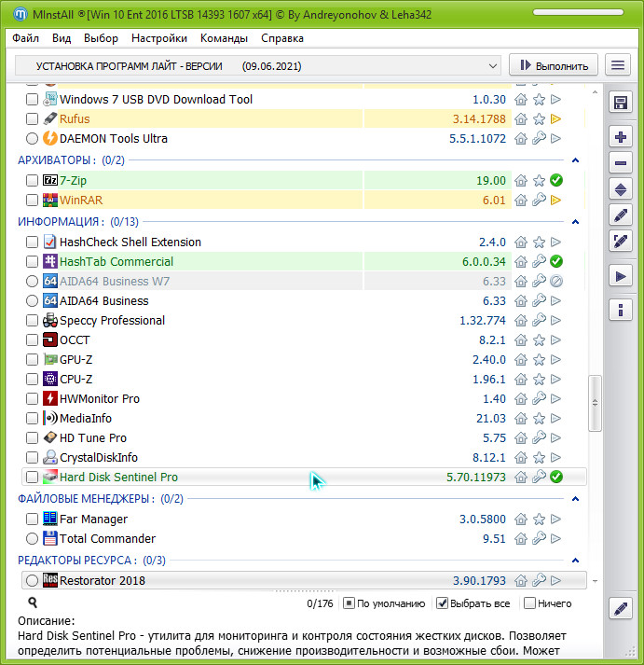Image resolution: width=644 pixels, height=665 pixels.
Task: Open the УСТАНОВКА ПРОГРАММ ЛАЙТ profile dropdown
Action: click(259, 66)
